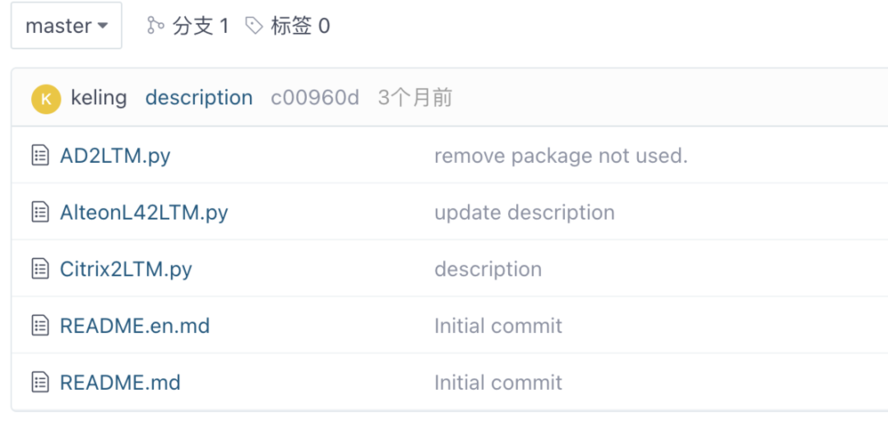Open the AlteonL42LTM.py file
The width and height of the screenshot is (888, 421).
click(x=144, y=212)
